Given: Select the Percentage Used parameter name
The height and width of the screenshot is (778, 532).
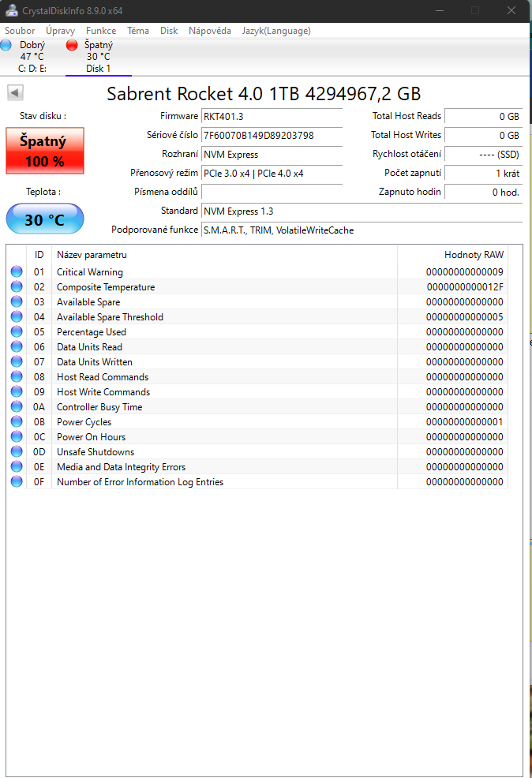Looking at the screenshot, I should [x=92, y=332].
